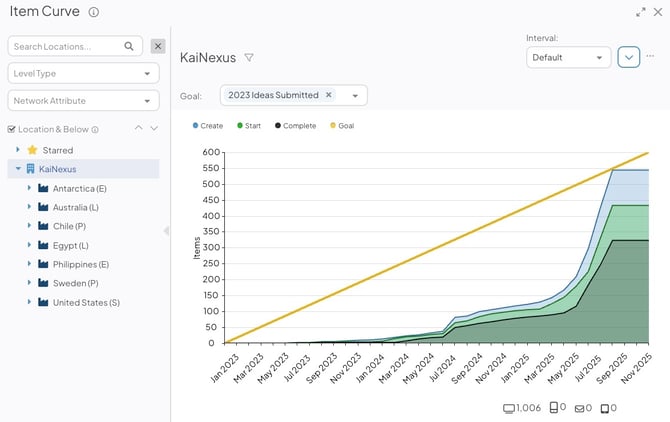The width and height of the screenshot is (670, 422).
Task: Click the factory icon for Australia (L)
Action: [x=43, y=207]
